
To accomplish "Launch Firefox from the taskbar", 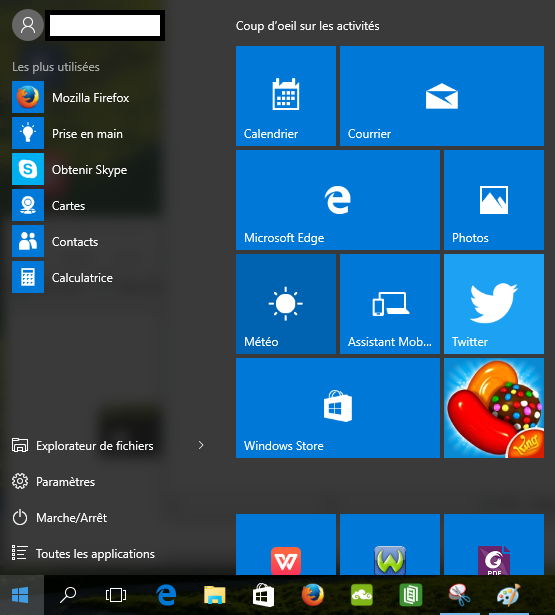I will tap(313, 595).
